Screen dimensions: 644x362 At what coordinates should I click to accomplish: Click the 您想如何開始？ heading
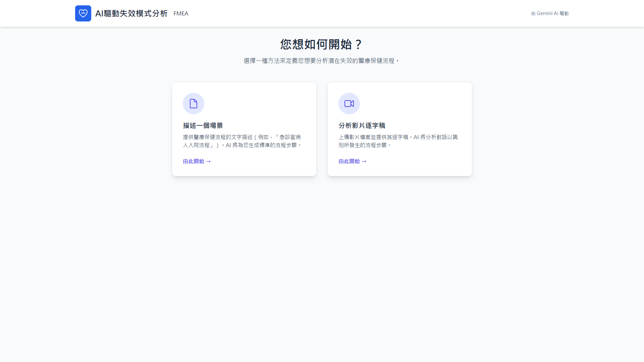pos(322,44)
